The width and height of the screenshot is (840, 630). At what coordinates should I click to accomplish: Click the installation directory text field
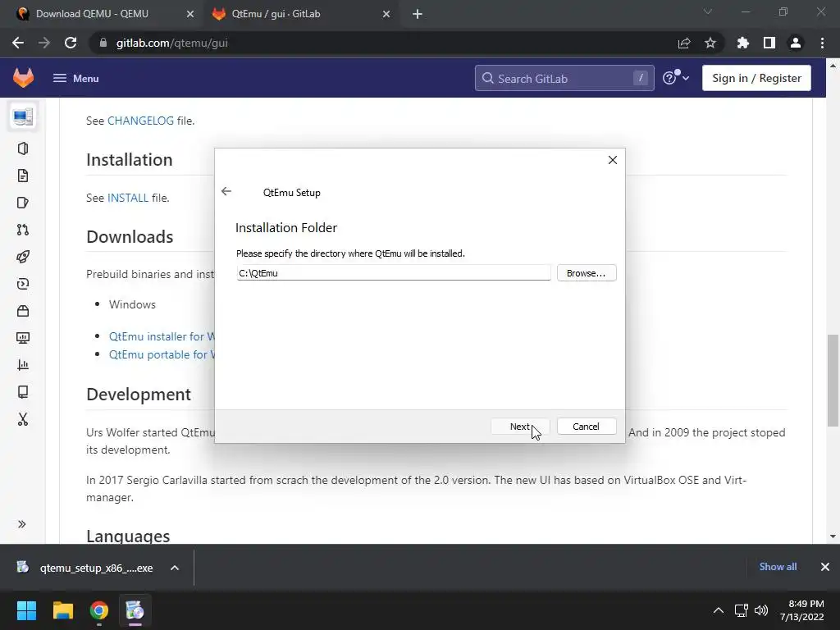coord(394,272)
